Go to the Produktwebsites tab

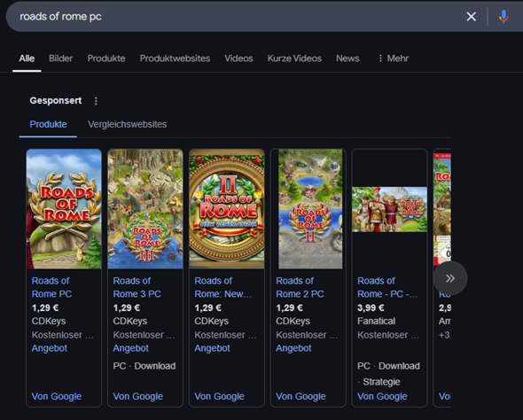tap(175, 58)
